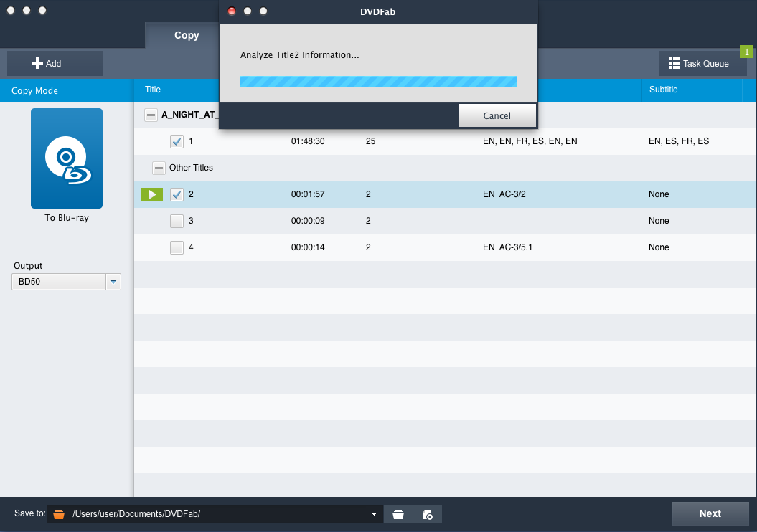Viewport: 757px width, 532px height.
Task: Close the DVDFab dialog with red button
Action: (x=232, y=11)
